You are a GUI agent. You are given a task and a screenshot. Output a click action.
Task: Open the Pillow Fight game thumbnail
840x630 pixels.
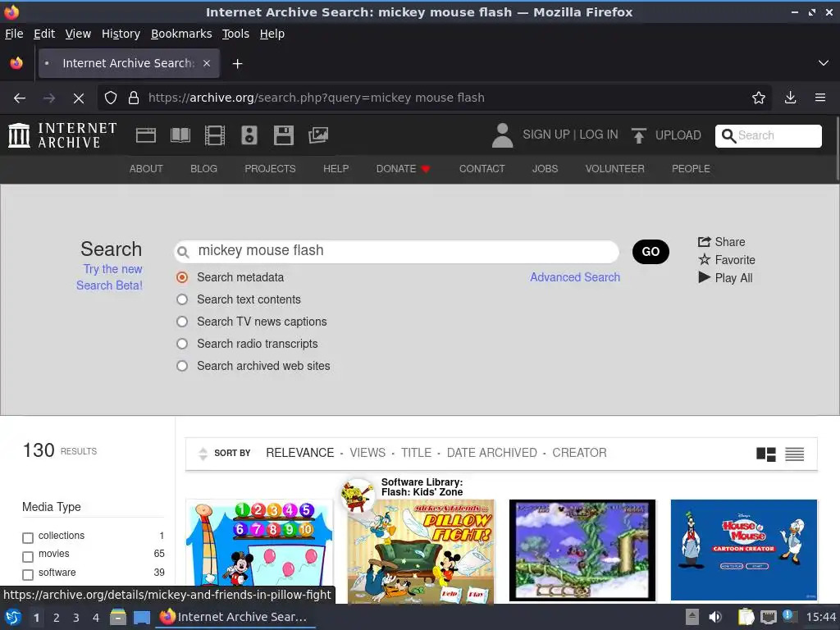[x=421, y=551]
